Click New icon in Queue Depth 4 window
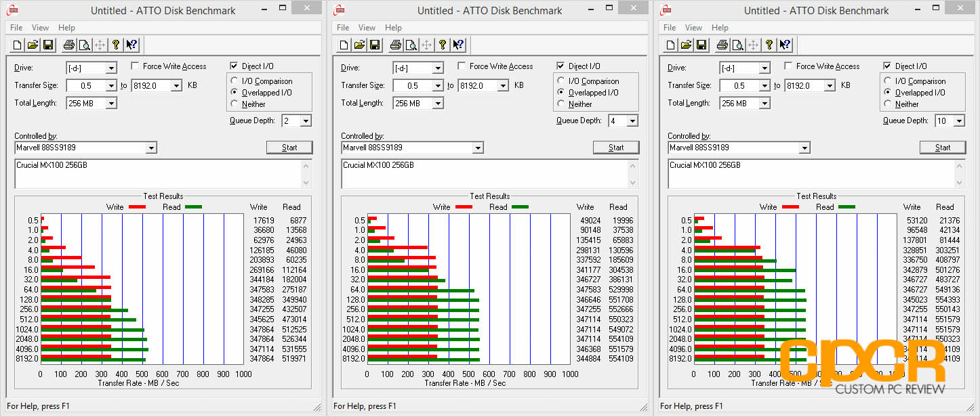 (344, 45)
